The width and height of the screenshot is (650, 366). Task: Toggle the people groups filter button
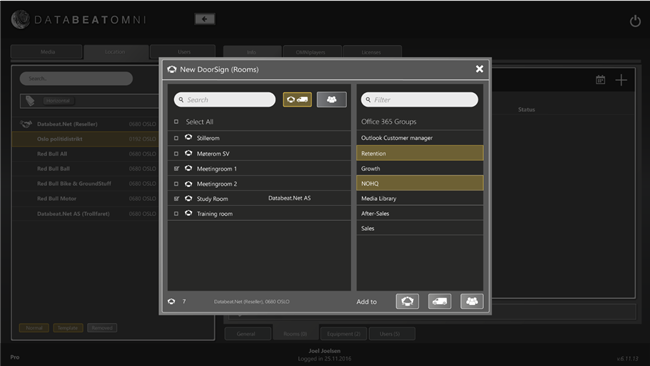click(x=332, y=99)
